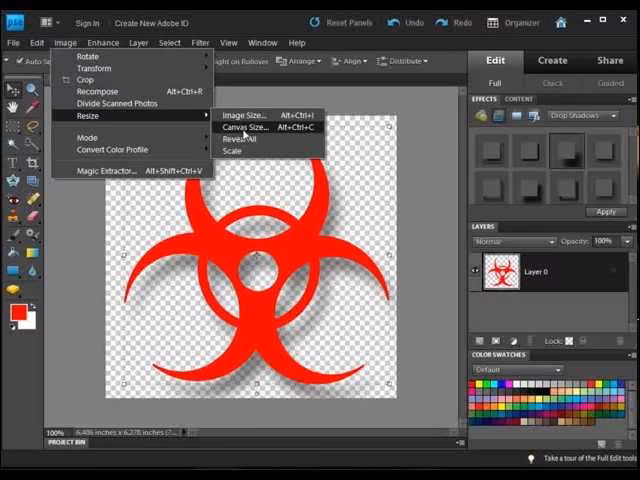Open the Align dropdown in options bar
The image size is (640, 480).
pyautogui.click(x=349, y=61)
